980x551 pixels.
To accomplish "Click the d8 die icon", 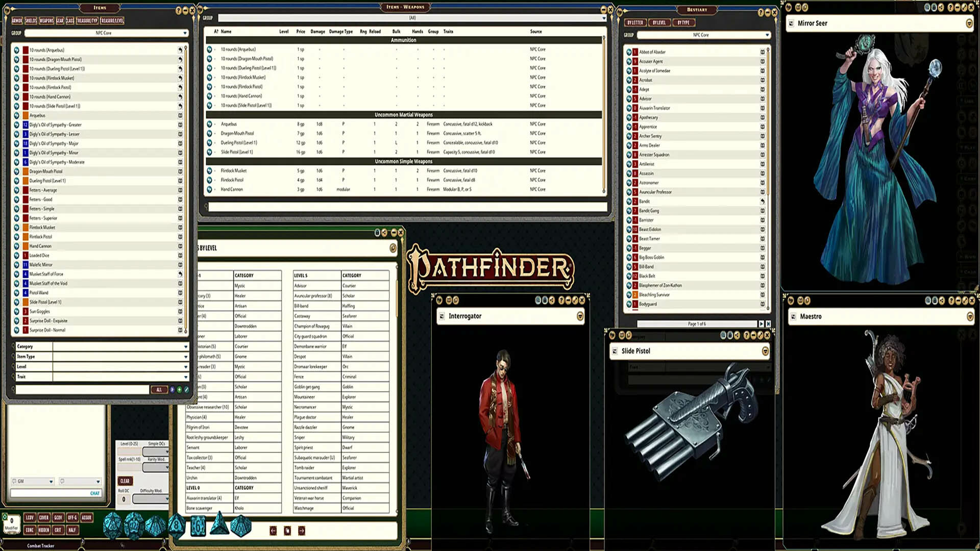I will 177,525.
